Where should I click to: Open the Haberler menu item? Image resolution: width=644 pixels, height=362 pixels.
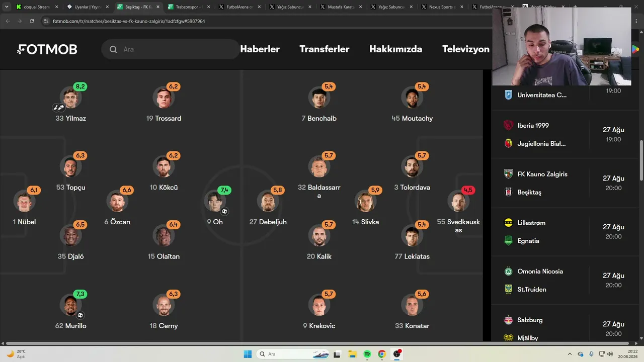[x=260, y=49]
